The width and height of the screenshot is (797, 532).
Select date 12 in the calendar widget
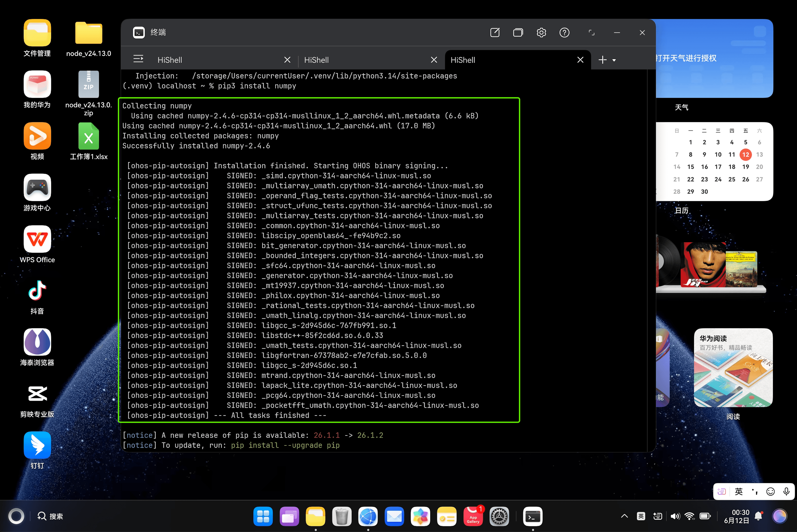coord(745,154)
